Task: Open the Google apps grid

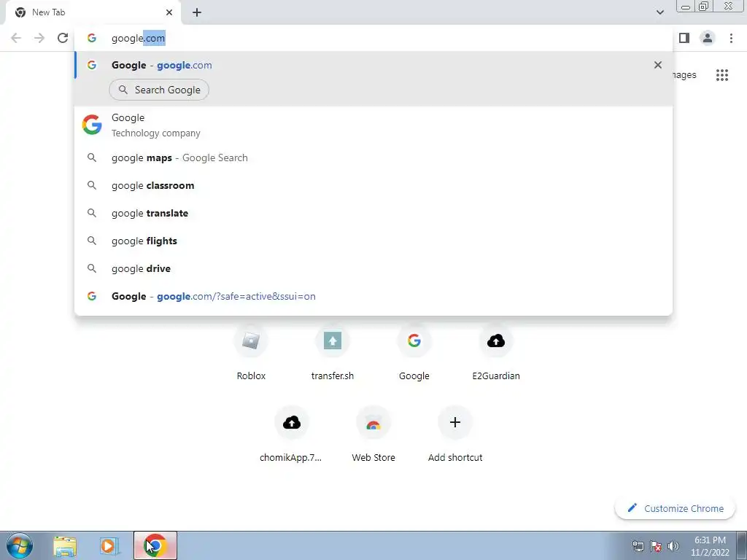Action: pyautogui.click(x=722, y=75)
